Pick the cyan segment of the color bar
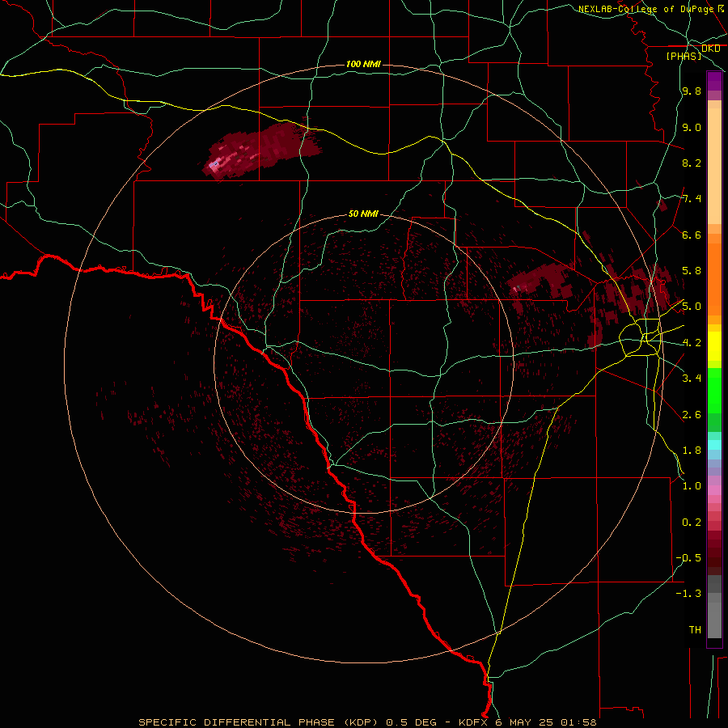This screenshot has height=728, width=728. pos(714,445)
